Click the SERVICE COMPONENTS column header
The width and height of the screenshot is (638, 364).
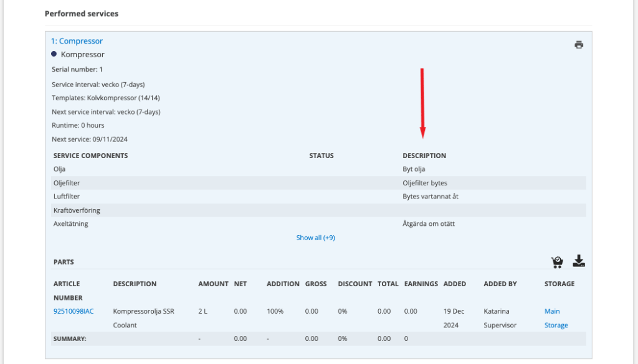[90, 156]
